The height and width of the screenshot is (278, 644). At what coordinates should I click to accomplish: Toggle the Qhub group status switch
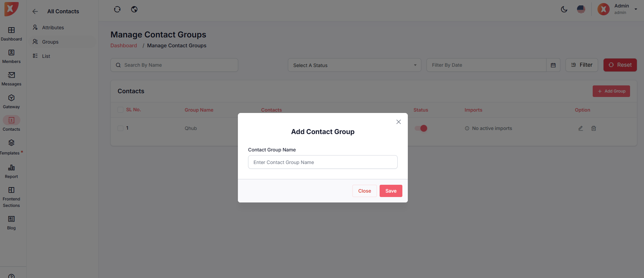click(421, 128)
